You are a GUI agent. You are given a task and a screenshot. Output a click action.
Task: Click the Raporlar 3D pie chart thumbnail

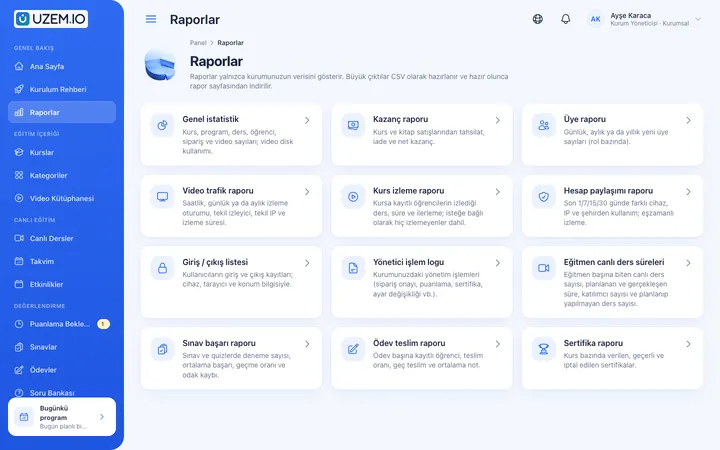click(160, 65)
